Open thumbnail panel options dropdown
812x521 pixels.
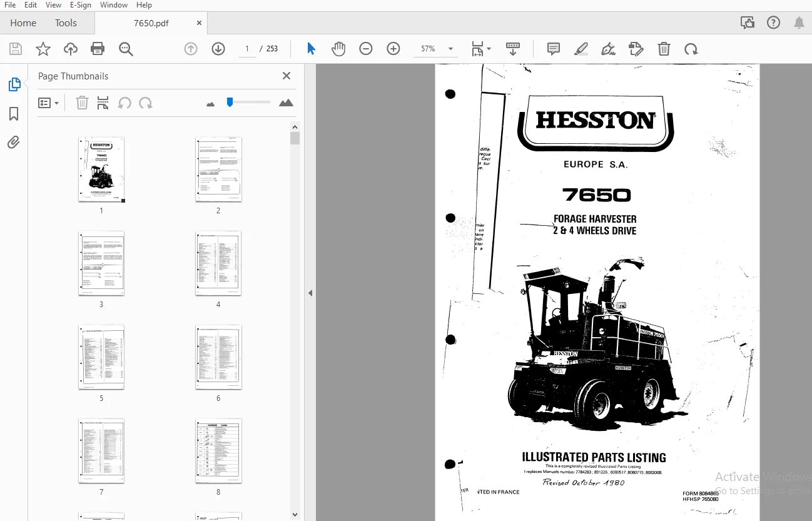tap(48, 103)
